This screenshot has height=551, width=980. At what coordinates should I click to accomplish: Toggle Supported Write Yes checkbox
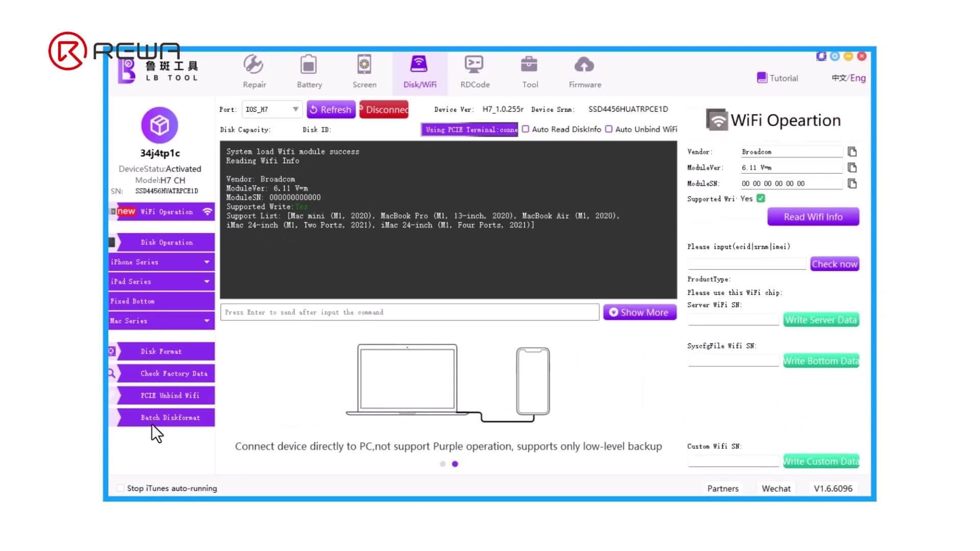point(761,198)
